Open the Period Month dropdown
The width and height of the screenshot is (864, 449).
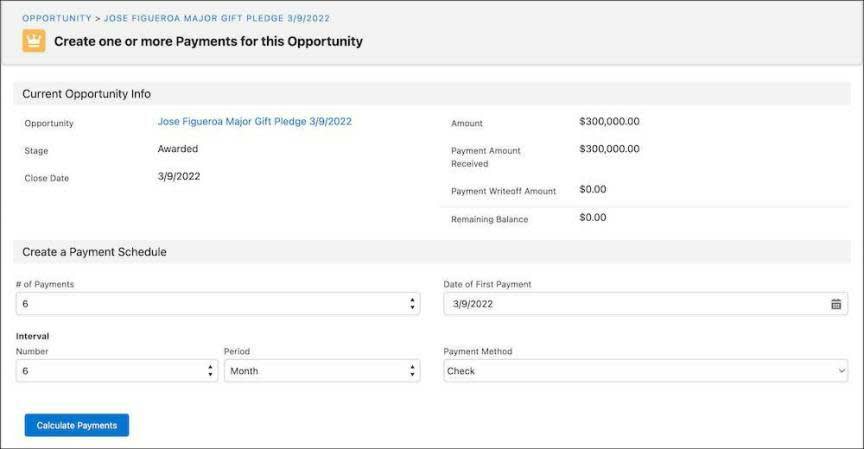pyautogui.click(x=322, y=371)
